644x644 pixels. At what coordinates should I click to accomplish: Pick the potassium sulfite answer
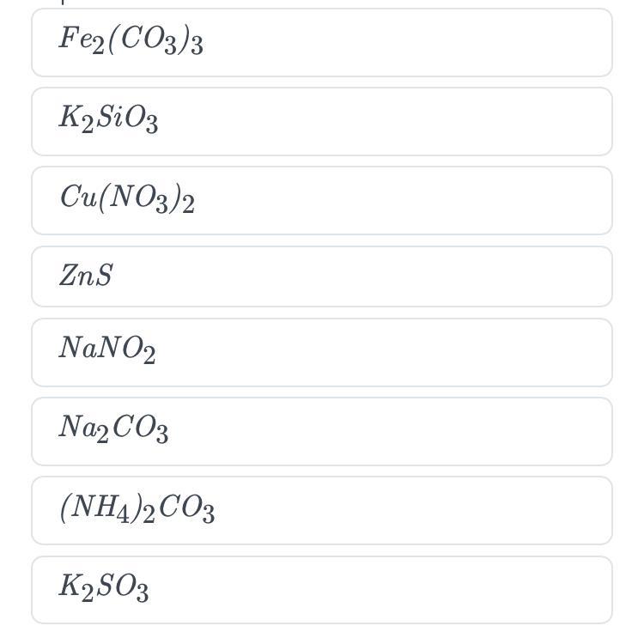(x=321, y=589)
